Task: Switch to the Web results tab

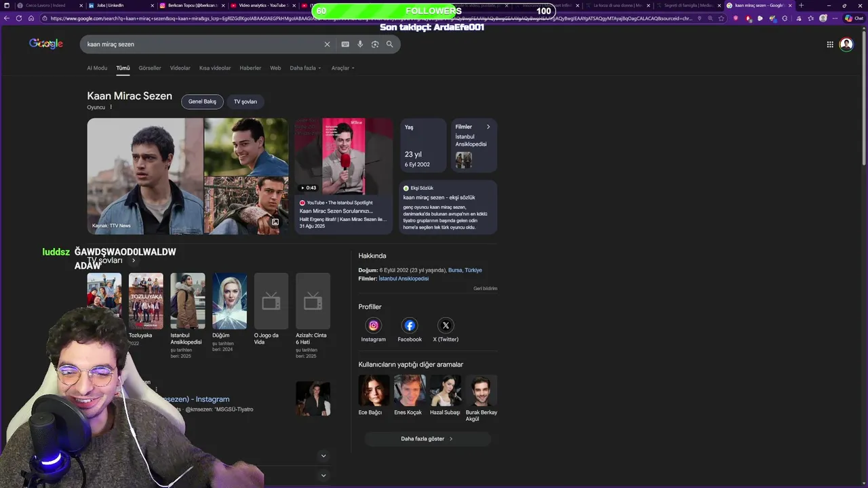Action: (x=275, y=68)
